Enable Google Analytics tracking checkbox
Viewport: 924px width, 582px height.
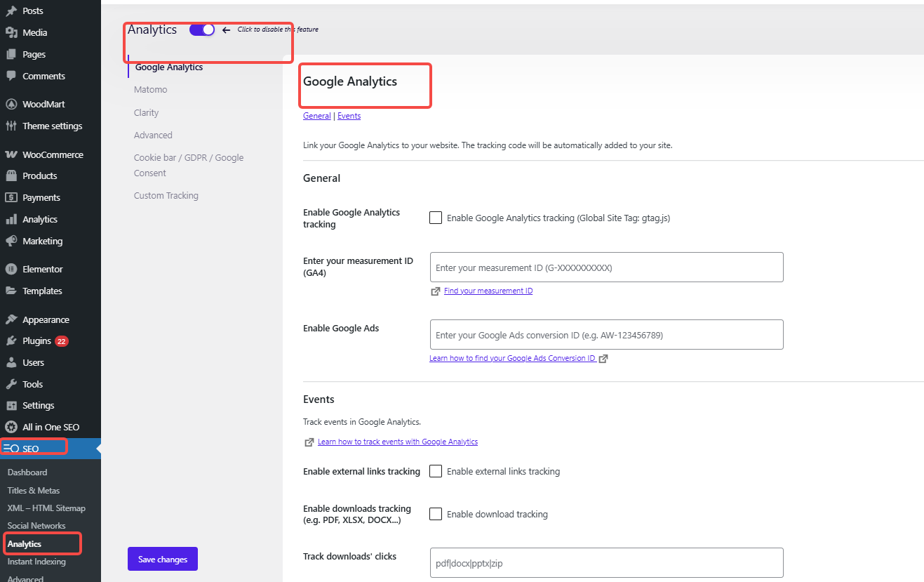(x=436, y=218)
